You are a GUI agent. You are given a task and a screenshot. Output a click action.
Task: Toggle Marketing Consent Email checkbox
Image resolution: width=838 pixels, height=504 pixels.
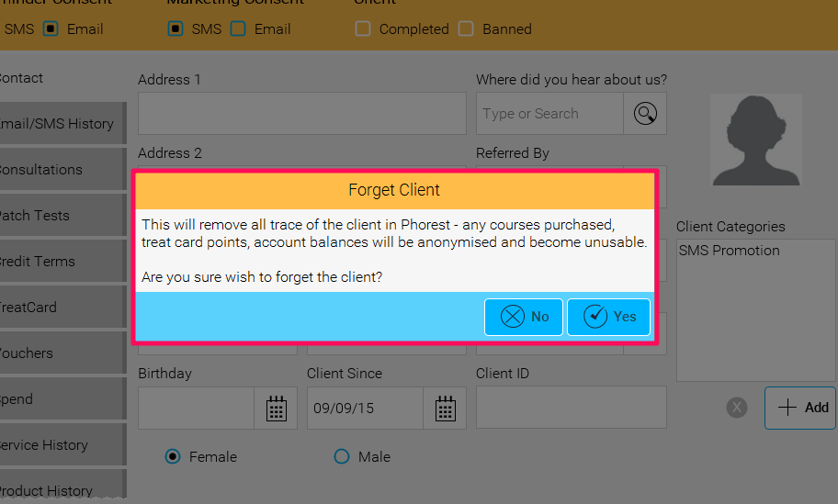click(x=238, y=28)
